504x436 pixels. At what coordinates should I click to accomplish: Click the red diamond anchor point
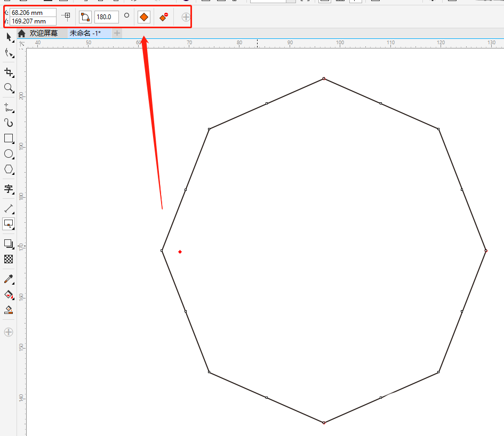tap(180, 252)
